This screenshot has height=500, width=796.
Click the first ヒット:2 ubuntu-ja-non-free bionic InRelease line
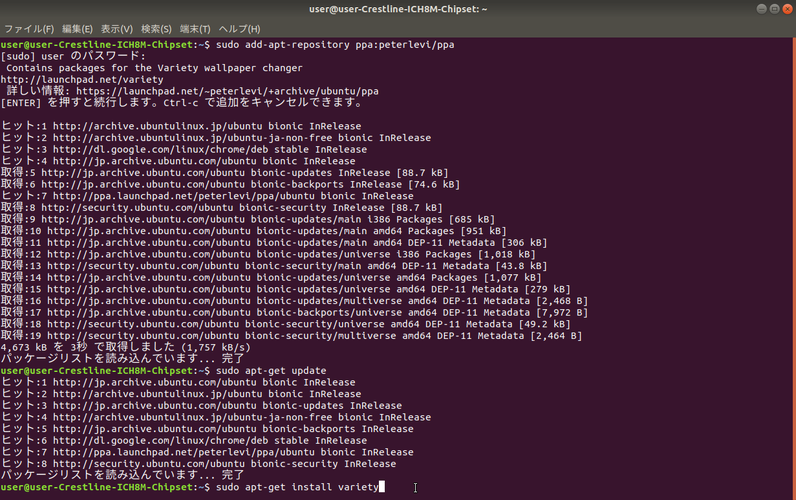click(216, 138)
